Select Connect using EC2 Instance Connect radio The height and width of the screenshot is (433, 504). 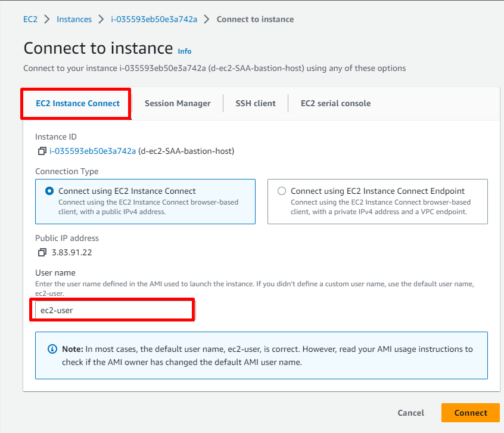[49, 191]
